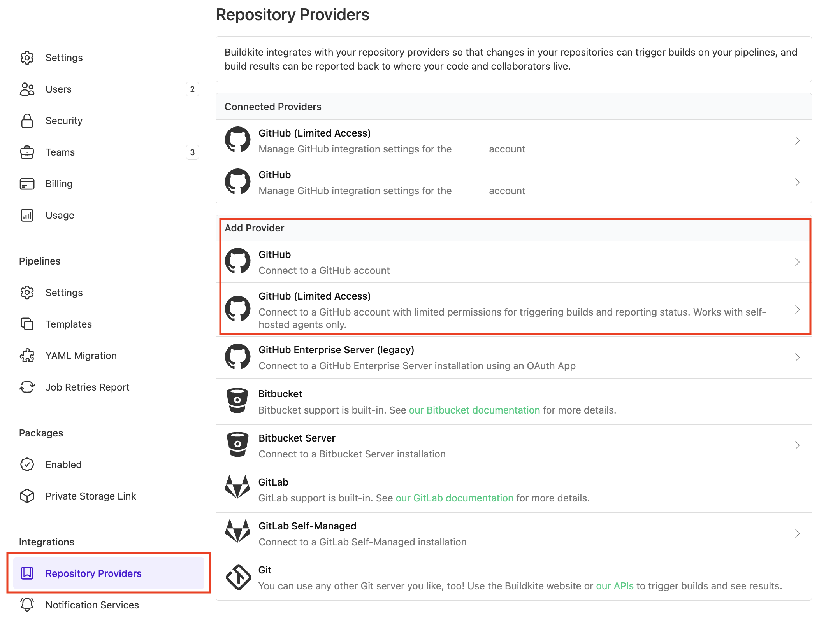Open Teams via the briefcase icon
840x624 pixels.
point(27,152)
